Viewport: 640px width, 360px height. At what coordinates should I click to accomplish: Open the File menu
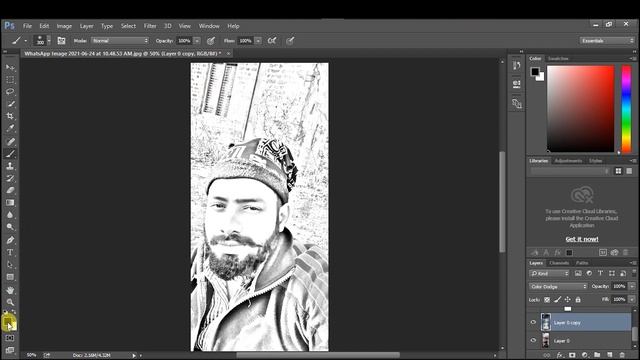tap(27, 26)
